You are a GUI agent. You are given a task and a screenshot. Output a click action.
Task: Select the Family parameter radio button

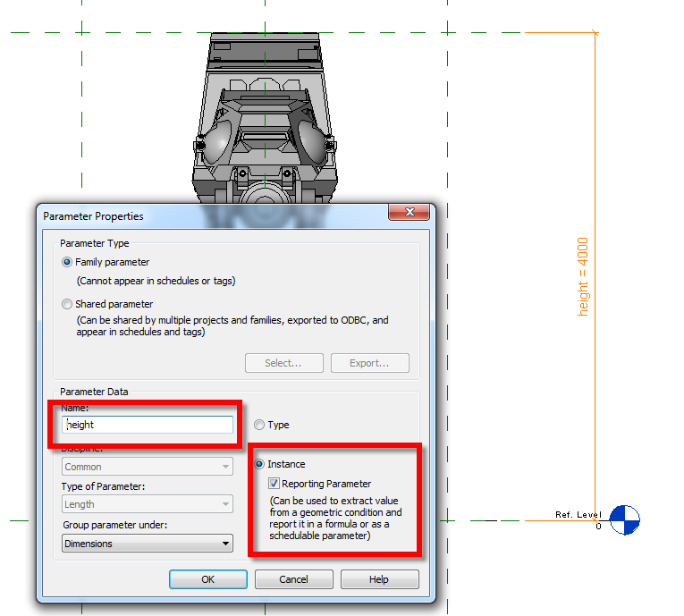click(x=67, y=262)
